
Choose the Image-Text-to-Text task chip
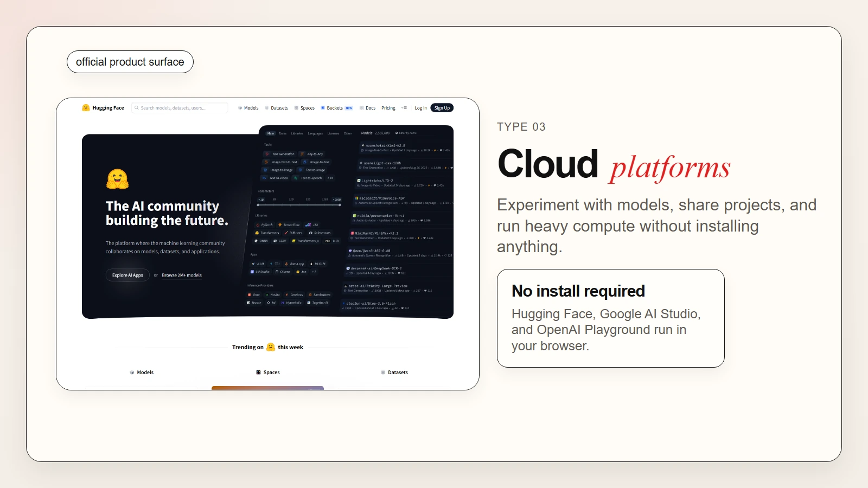(281, 162)
